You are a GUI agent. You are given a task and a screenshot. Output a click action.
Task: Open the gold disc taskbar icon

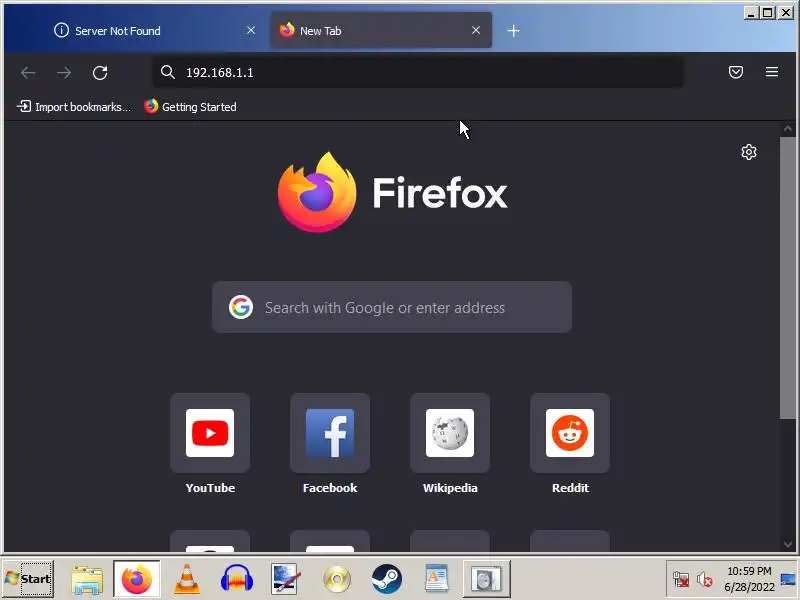(337, 580)
